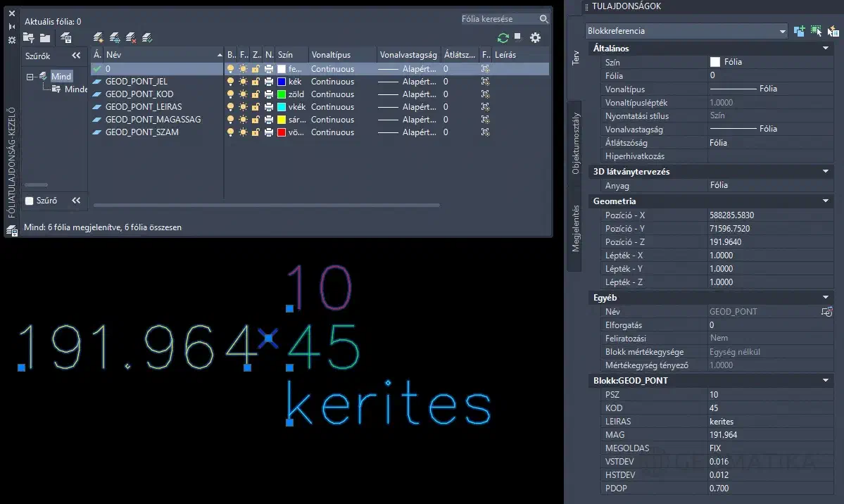Open layer manager settings gear
Viewport: 844px width, 504px height.
click(535, 38)
